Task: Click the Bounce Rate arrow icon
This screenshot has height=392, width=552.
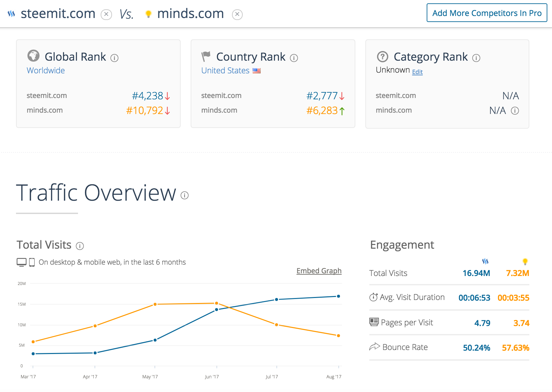Action: (x=375, y=347)
